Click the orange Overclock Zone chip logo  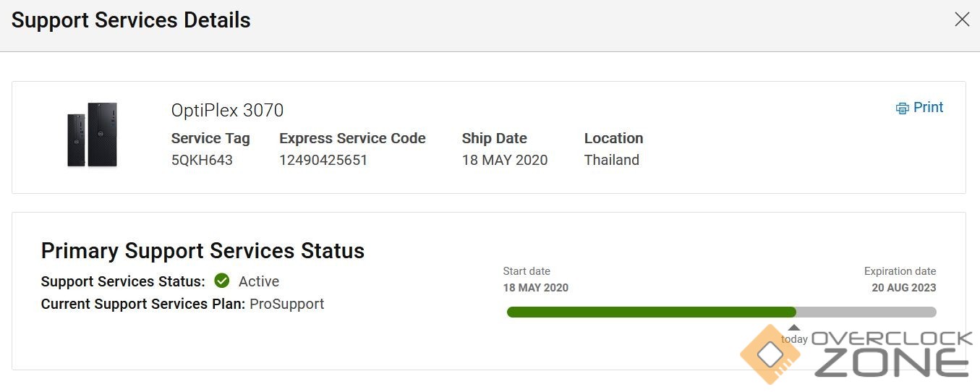(x=771, y=354)
